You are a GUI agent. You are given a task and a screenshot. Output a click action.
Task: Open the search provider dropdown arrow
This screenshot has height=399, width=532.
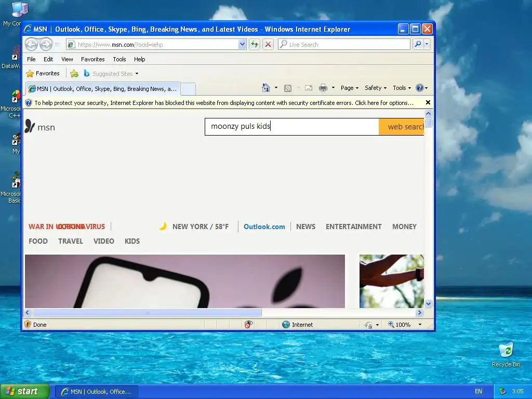point(427,44)
